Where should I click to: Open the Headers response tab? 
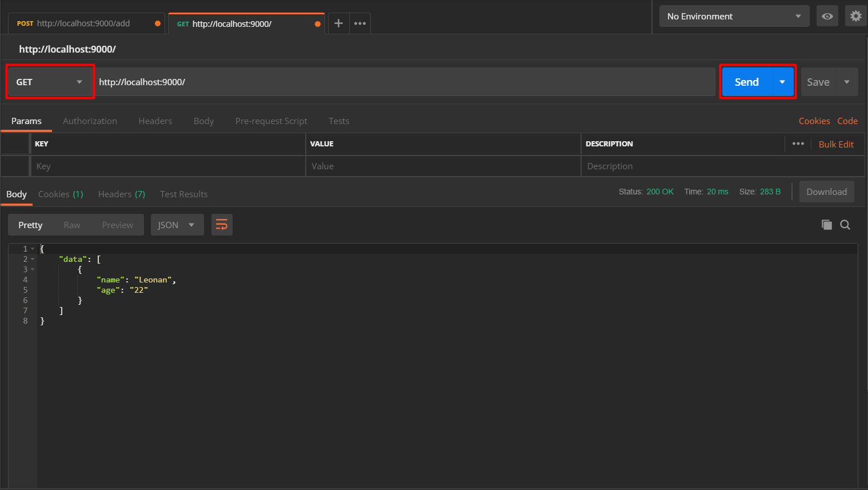121,194
